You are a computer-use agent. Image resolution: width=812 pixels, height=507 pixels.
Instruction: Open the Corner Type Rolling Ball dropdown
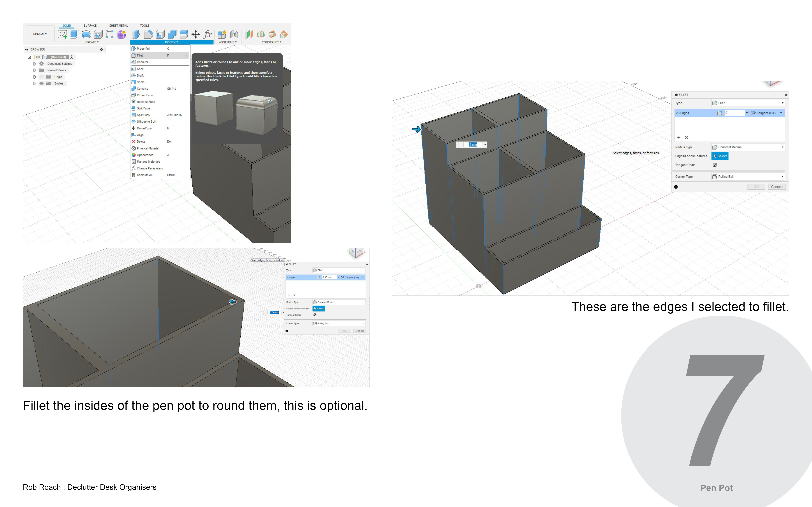tap(748, 177)
